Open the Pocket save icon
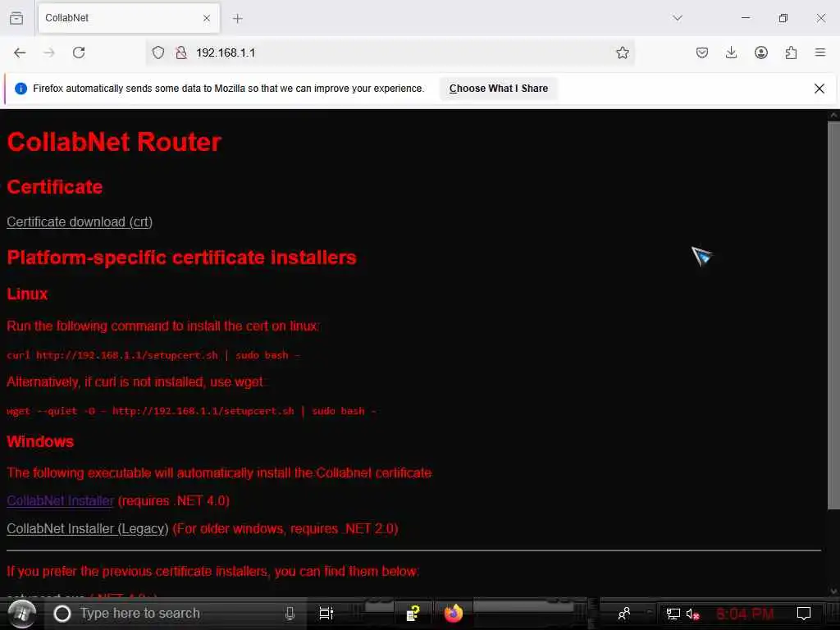This screenshot has width=840, height=630. [x=702, y=52]
